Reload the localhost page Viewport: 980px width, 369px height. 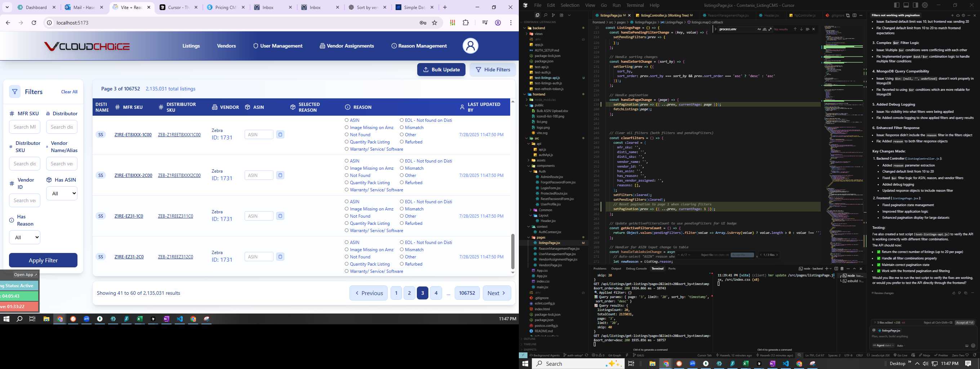point(34,23)
